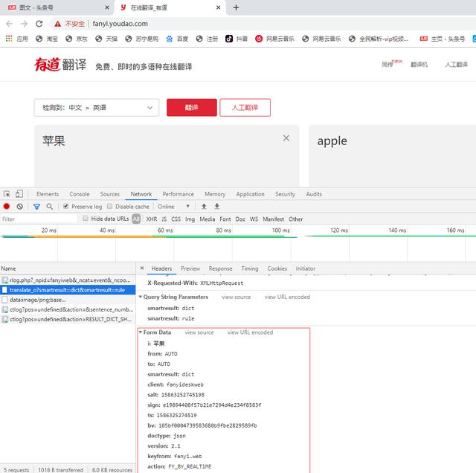The image size is (476, 473).
Task: Stop recording network log red button
Action: click(x=7, y=207)
